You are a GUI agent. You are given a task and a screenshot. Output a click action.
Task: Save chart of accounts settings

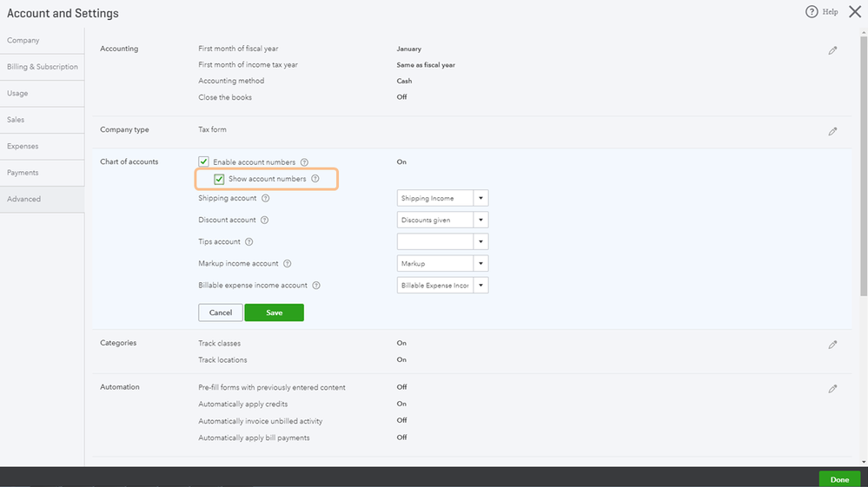[x=274, y=313]
